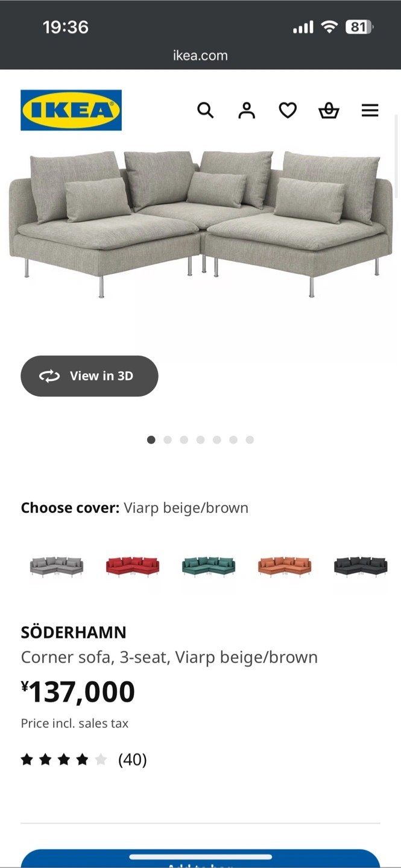Open the hamburger menu icon

pyautogui.click(x=370, y=110)
